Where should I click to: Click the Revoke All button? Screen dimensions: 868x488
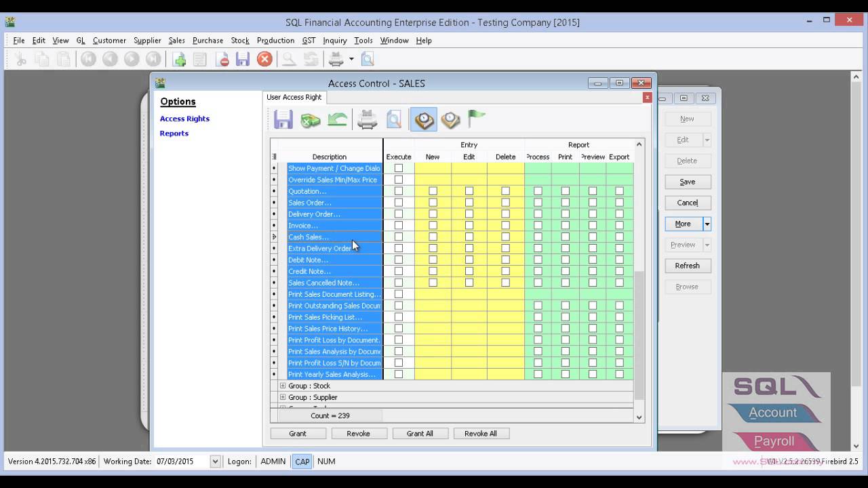point(481,434)
